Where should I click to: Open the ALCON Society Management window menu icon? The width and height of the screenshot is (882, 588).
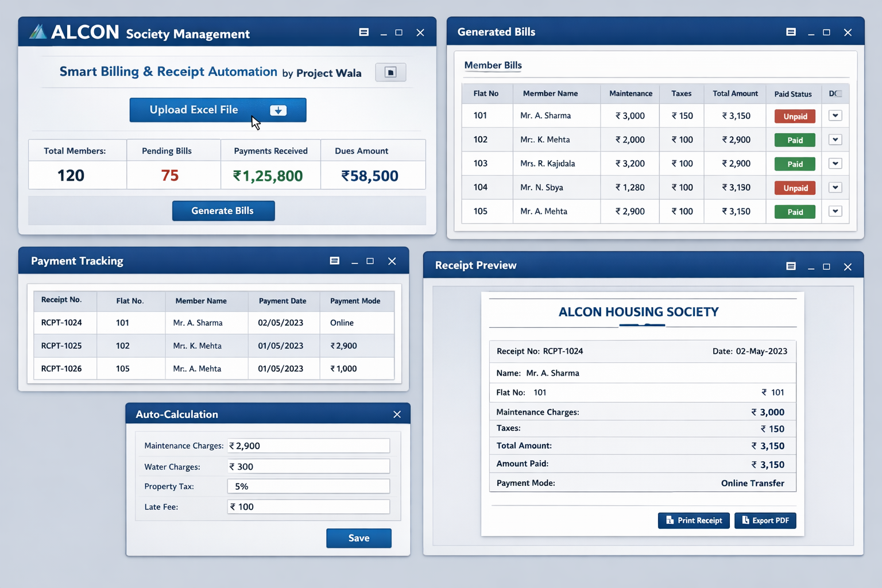pyautogui.click(x=363, y=32)
